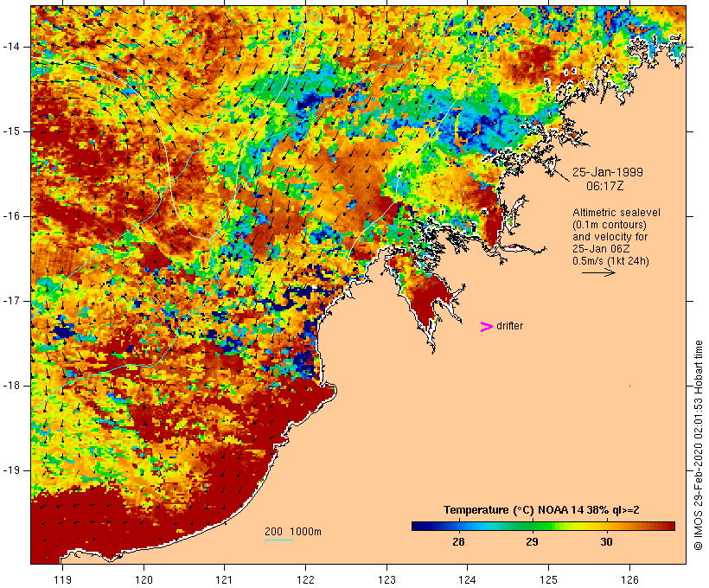Click the '200 1000m' depth contour legend

point(293,532)
